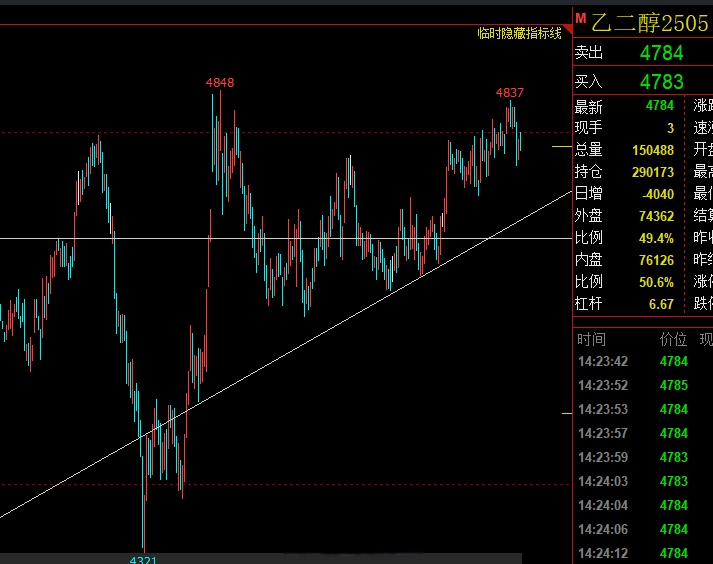Screen dimensions: 713x564
Task: Click the 4848 high price label
Action: (x=220, y=83)
